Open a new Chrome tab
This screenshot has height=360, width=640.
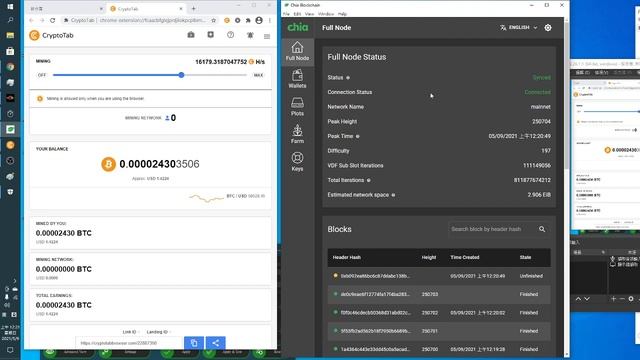pyautogui.click(x=193, y=9)
